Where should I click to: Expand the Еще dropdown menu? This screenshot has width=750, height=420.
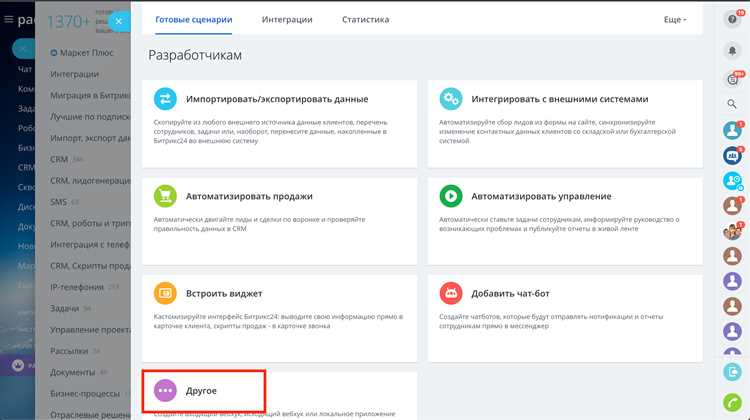[675, 20]
